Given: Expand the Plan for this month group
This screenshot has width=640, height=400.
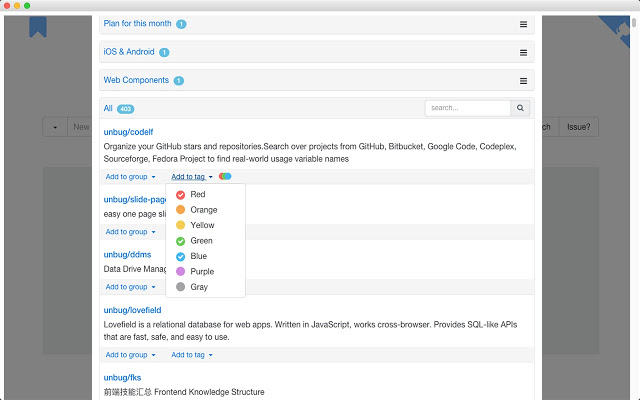Looking at the screenshot, I should (x=137, y=24).
